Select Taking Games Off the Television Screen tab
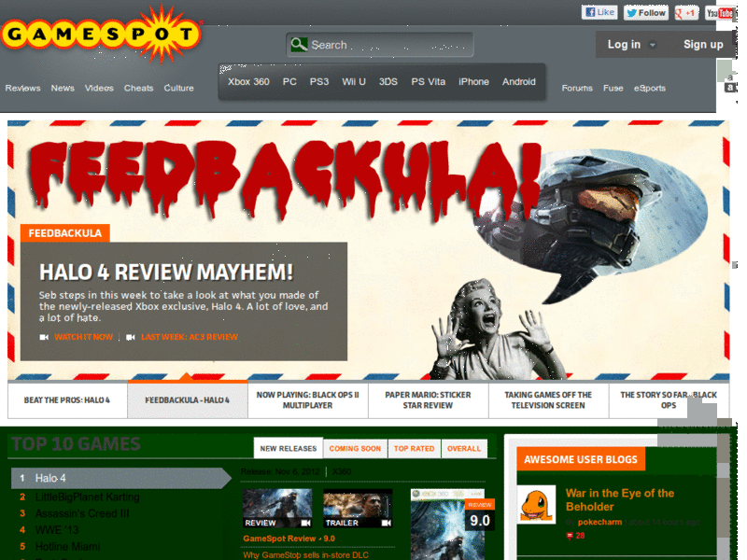 (x=548, y=400)
